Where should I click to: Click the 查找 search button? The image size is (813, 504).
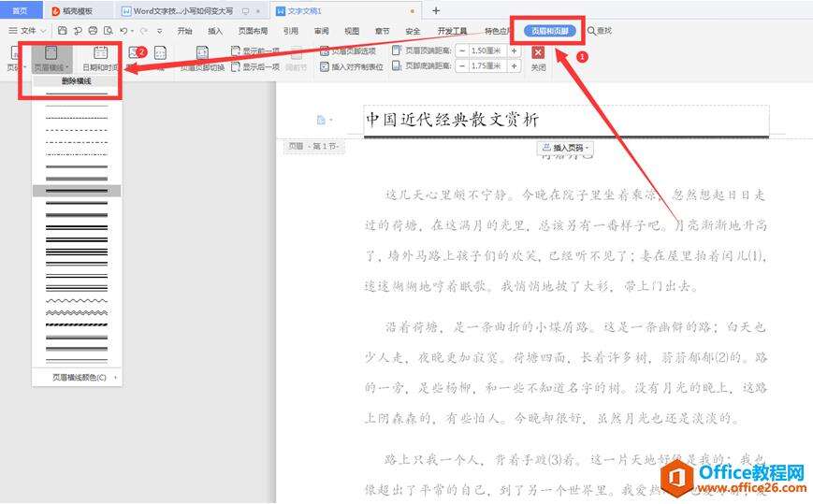coord(600,31)
